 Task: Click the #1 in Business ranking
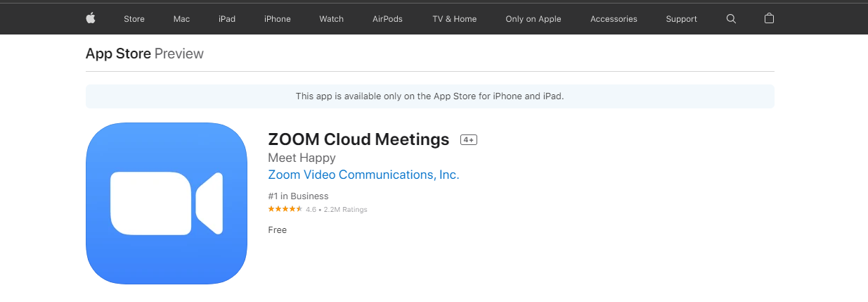[x=299, y=196]
